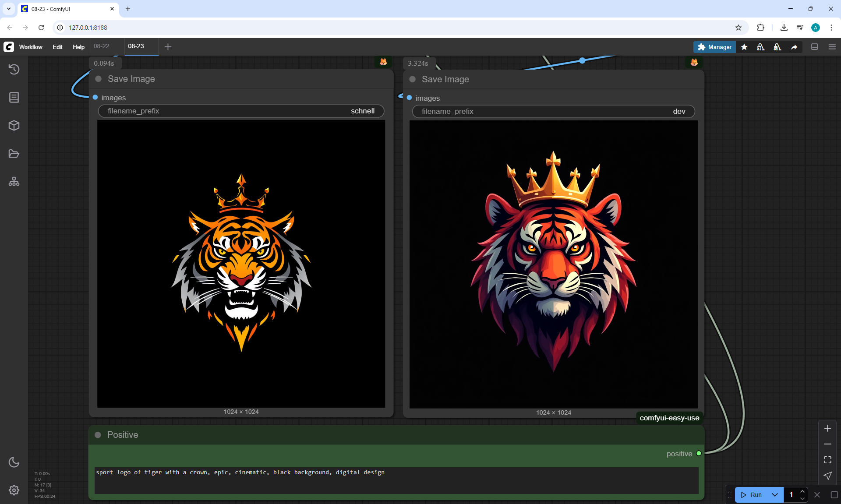Click the star icon next to Manager

tap(744, 47)
